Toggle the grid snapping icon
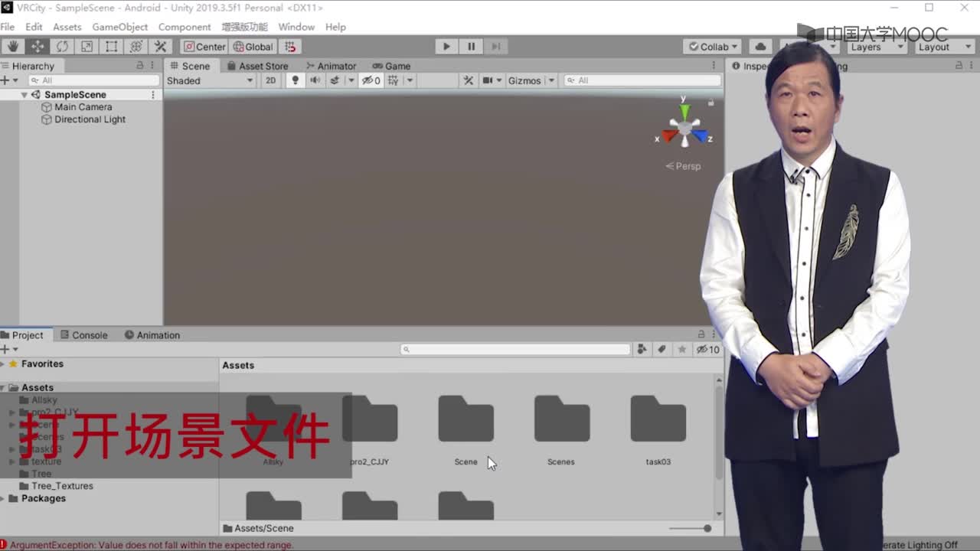This screenshot has width=980, height=551. point(290,47)
